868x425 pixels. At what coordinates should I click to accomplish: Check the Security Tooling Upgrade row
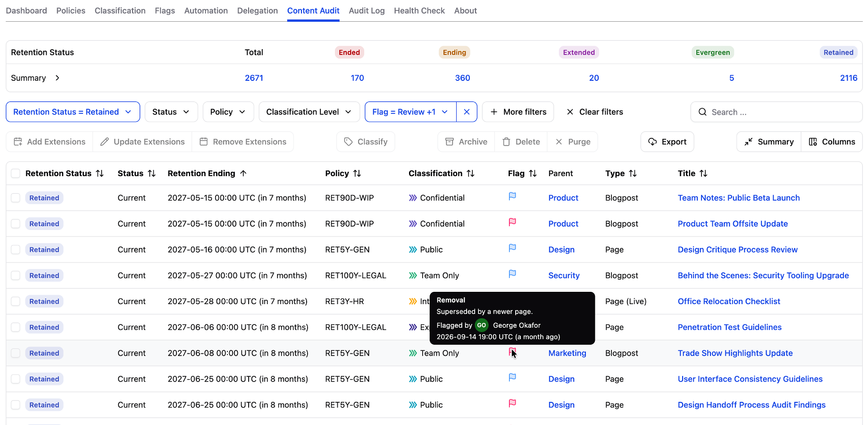point(16,275)
